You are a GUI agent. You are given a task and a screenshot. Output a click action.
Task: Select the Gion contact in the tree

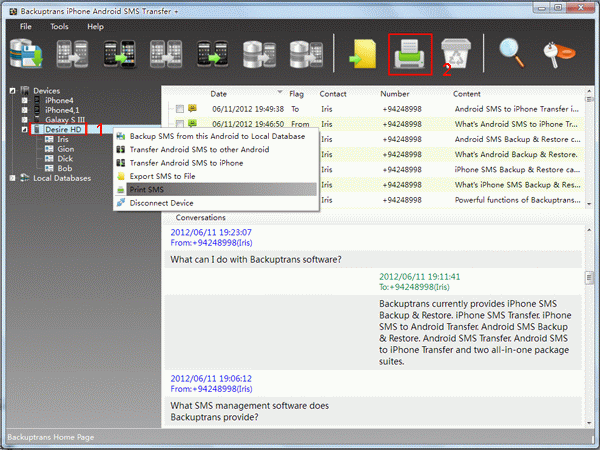pos(65,149)
